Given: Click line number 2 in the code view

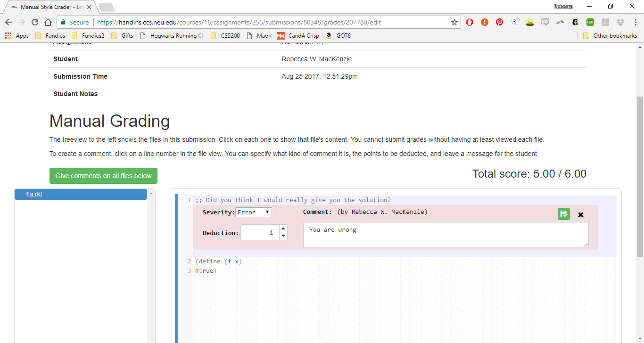Looking at the screenshot, I should click(189, 261).
